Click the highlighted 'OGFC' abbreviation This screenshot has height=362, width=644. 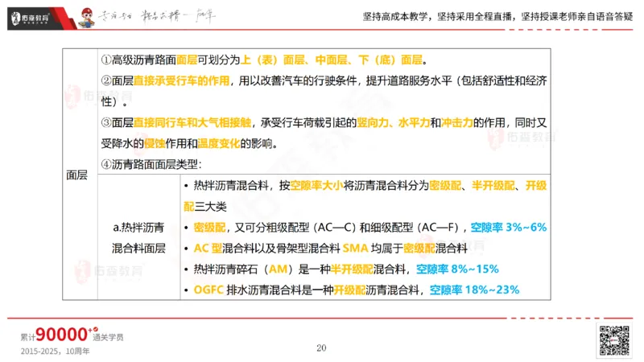click(x=208, y=290)
